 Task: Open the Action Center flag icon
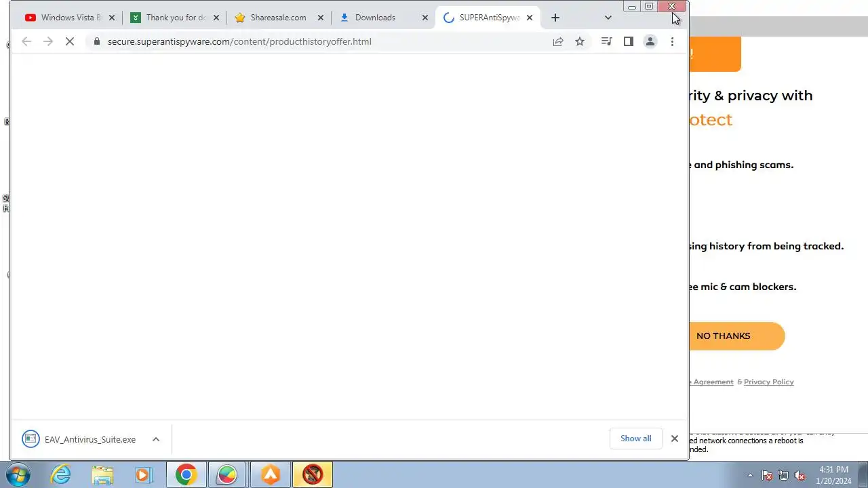tap(767, 475)
